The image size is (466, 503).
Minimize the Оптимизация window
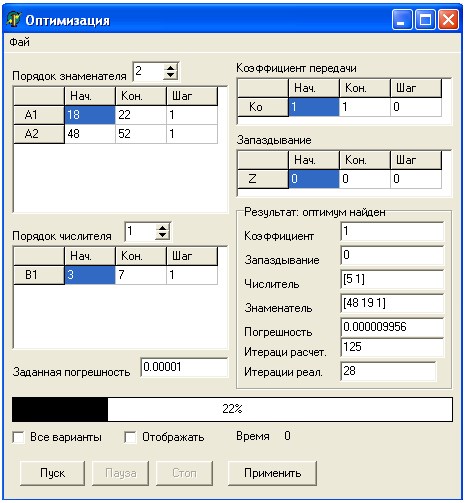pos(402,20)
